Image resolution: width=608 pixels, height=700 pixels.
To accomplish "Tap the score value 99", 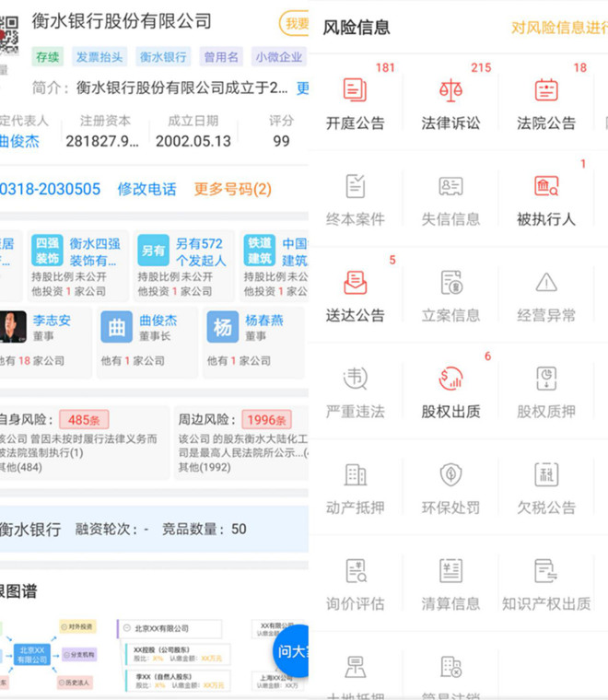I will click(281, 141).
